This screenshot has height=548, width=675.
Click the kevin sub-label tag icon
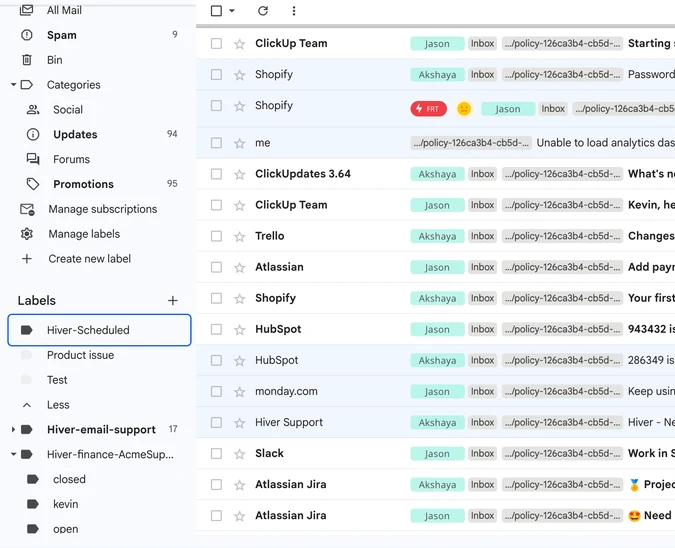[x=33, y=504]
